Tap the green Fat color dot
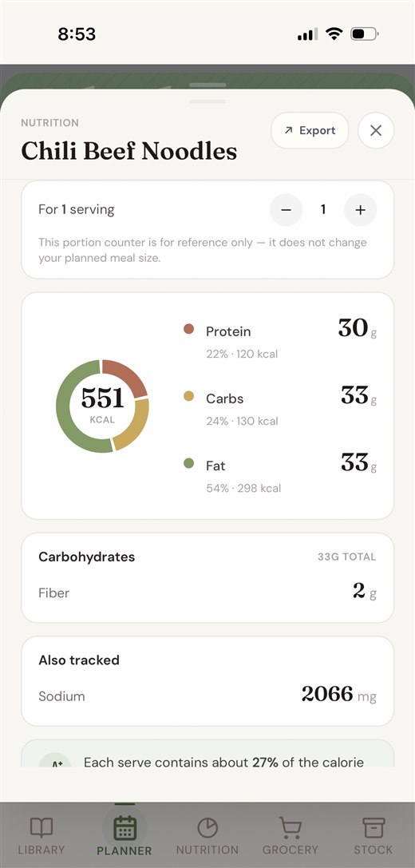415x868 pixels. pyautogui.click(x=188, y=463)
